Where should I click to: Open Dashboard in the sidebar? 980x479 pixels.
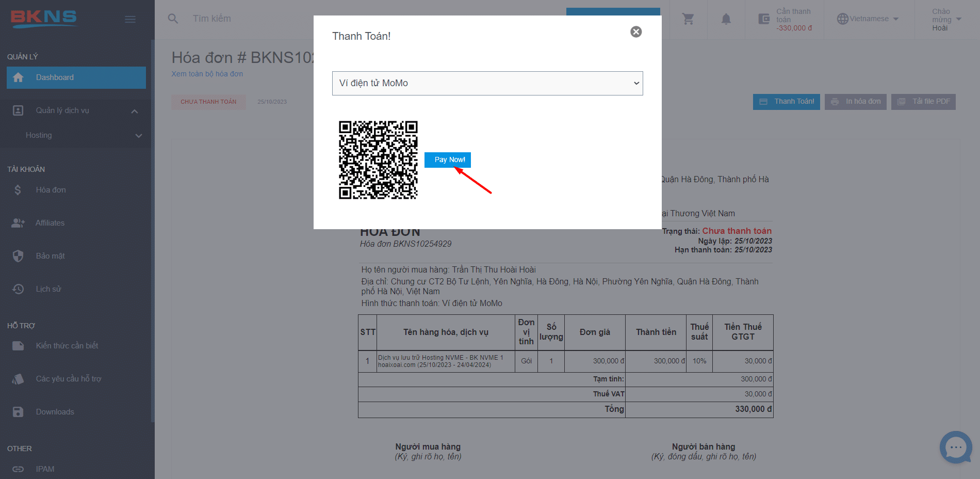[76, 77]
